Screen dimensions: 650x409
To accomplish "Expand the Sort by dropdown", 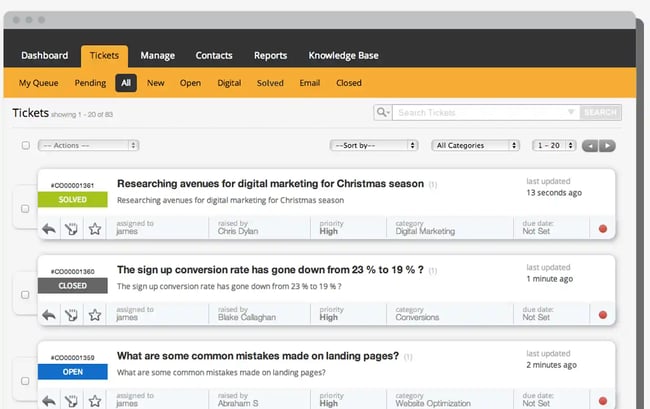I will click(x=373, y=146).
